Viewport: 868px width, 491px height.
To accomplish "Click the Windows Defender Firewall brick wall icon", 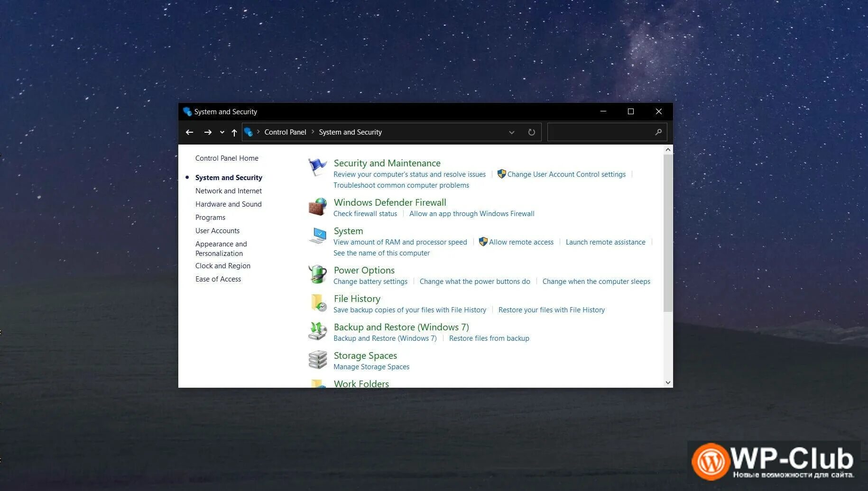I will click(x=317, y=207).
